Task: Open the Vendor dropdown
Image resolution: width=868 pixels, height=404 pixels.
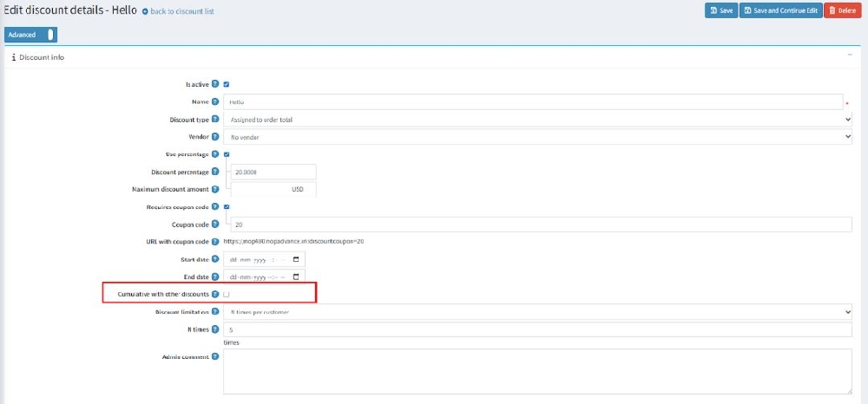Action: coord(537,137)
